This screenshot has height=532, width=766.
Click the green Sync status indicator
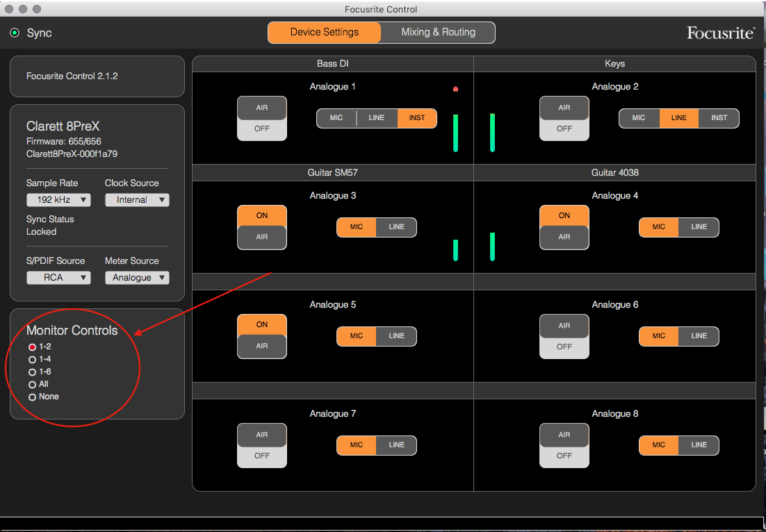(x=15, y=33)
